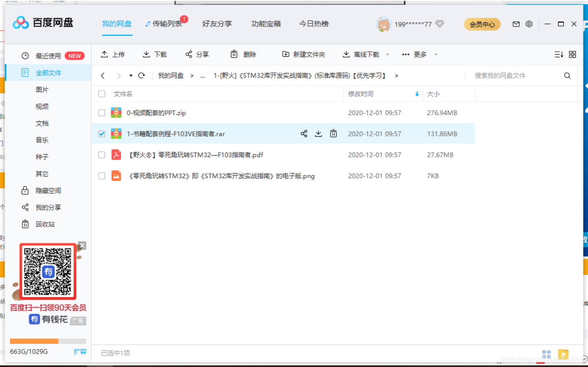
Task: Sort by 大小 column header
Action: (433, 94)
